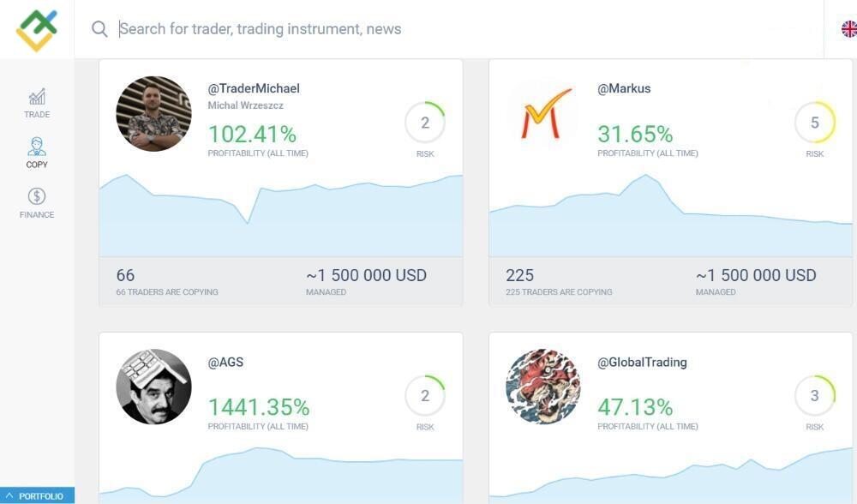Click the GlobalTrading dragon avatar
Viewport: 857px width, 504px height.
544,387
